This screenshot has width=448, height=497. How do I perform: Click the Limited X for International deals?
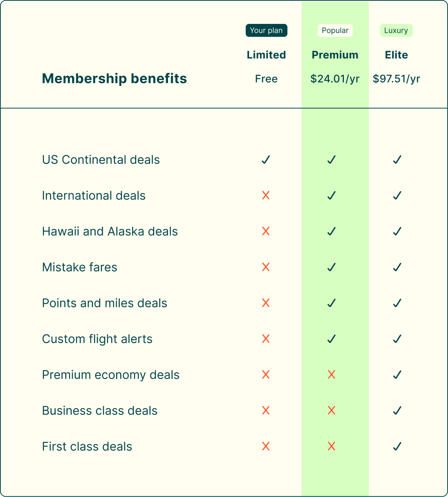tap(266, 195)
